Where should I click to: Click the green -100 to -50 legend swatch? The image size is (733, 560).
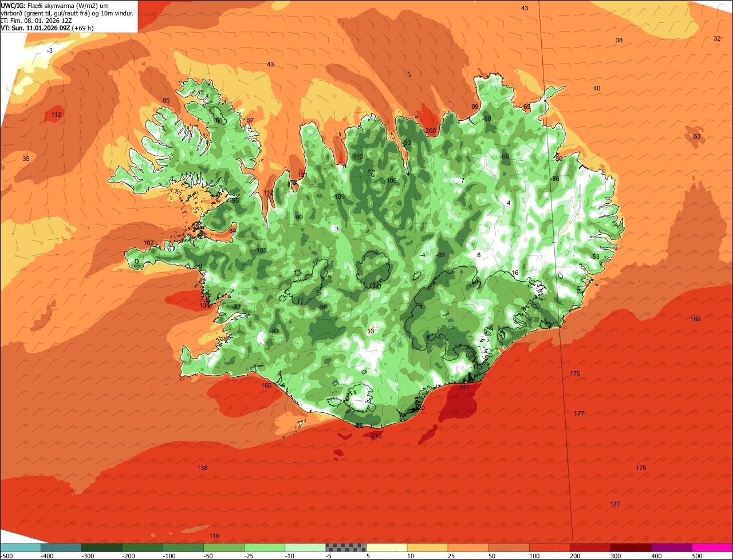(x=183, y=547)
